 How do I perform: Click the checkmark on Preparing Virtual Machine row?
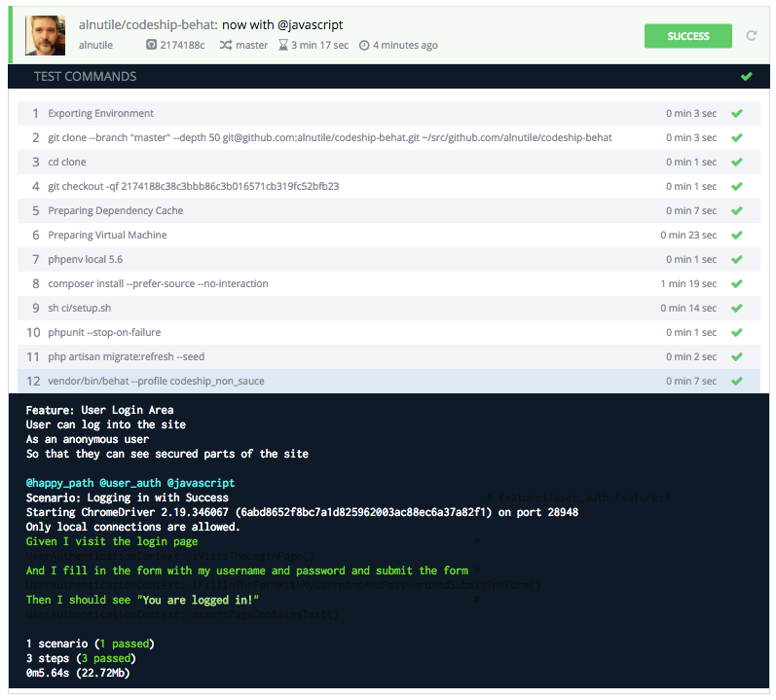tap(737, 235)
